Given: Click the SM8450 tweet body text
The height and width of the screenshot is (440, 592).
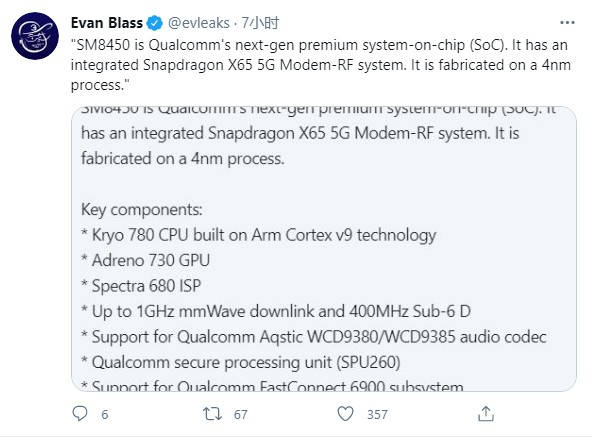Looking at the screenshot, I should [x=321, y=65].
